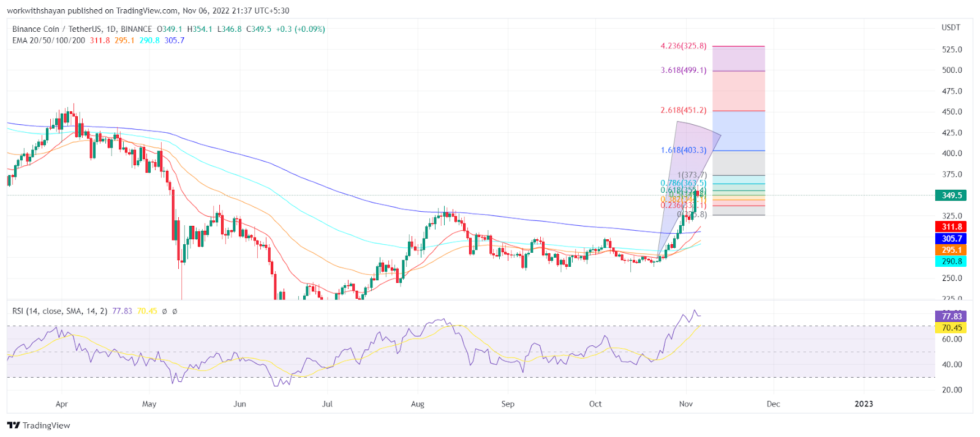980x437 pixels.
Task: Click the 3.618(499.1) Fibonacci level label
Action: coord(683,70)
